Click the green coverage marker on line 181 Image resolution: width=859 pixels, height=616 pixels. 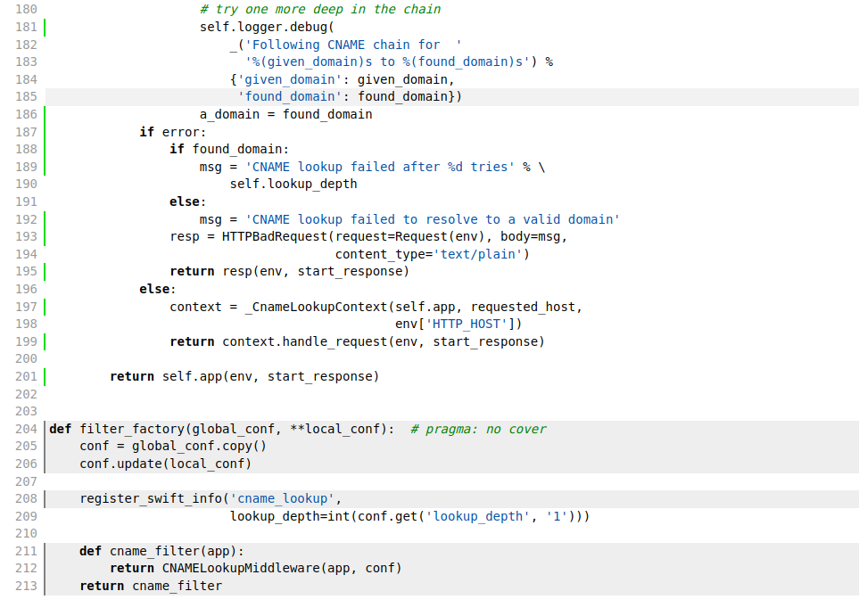pos(45,28)
